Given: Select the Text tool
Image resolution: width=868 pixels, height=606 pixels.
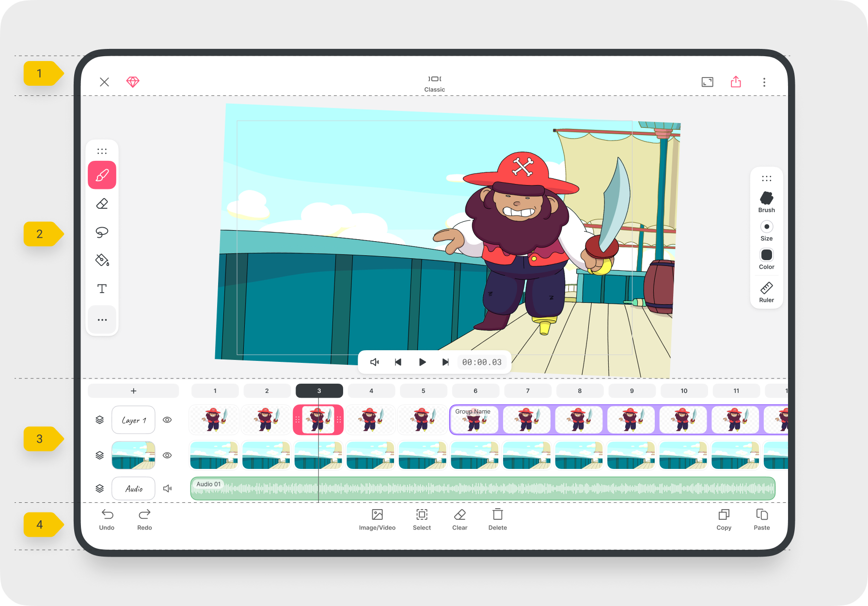Looking at the screenshot, I should click(102, 289).
